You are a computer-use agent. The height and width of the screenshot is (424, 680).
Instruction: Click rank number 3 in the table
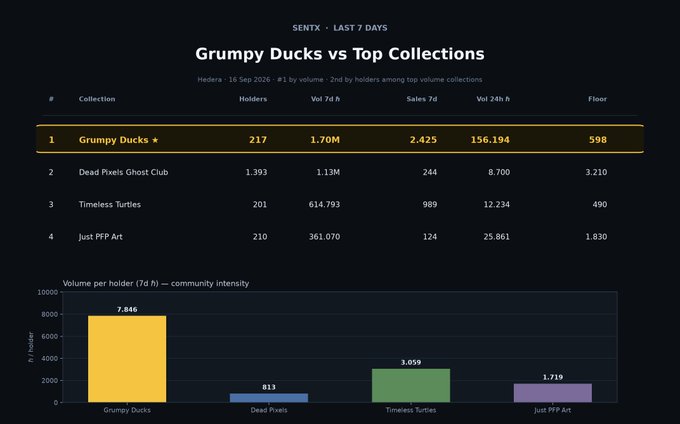(x=51, y=204)
